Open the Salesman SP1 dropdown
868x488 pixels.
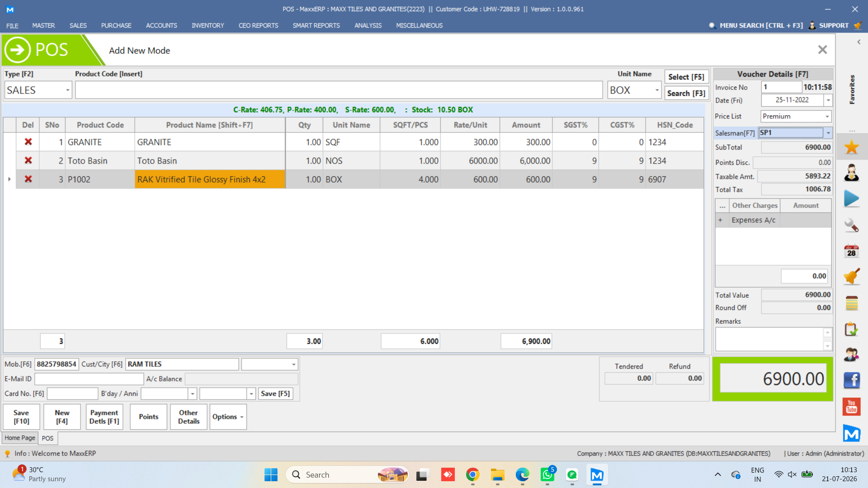click(x=828, y=133)
